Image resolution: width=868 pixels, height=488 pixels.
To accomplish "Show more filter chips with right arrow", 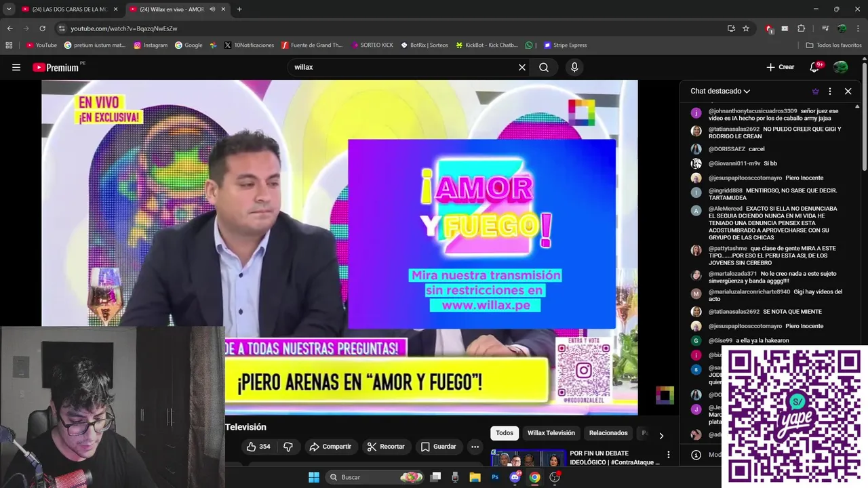I will click(x=661, y=436).
